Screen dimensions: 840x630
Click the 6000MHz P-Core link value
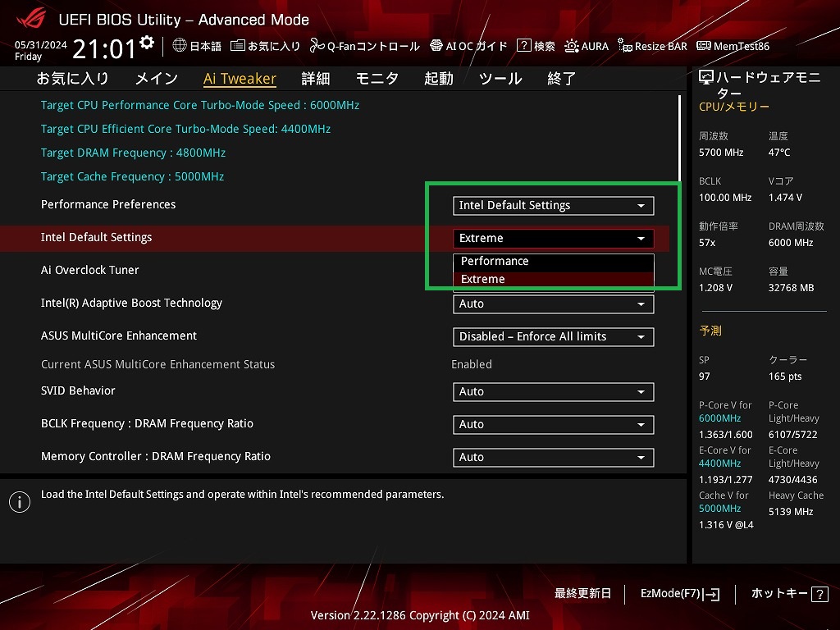720,418
